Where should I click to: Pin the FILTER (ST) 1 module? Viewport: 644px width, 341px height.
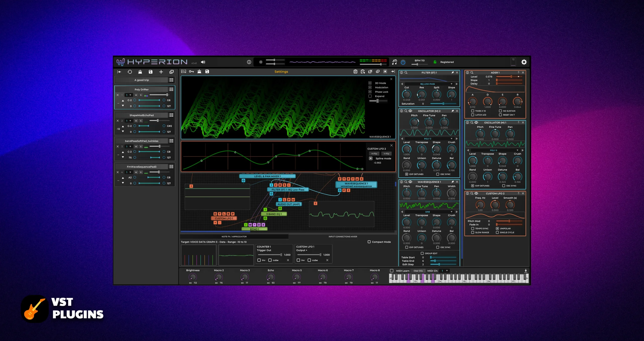click(x=453, y=73)
